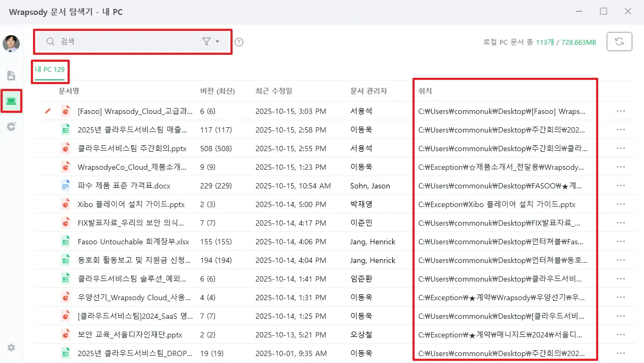
Task: Click the pencil edit icon beside the [Fasoo] Wrapsody_Cloud row
Action: pos(48,111)
